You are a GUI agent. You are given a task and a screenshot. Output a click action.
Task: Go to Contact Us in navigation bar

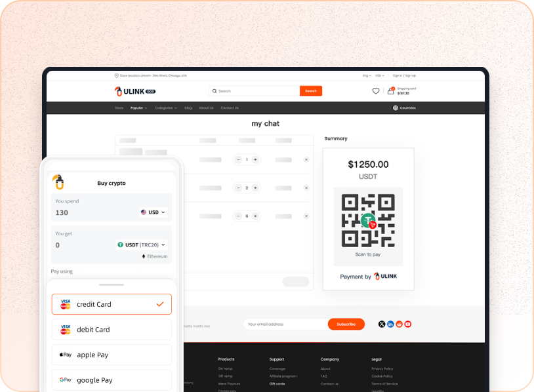[230, 108]
